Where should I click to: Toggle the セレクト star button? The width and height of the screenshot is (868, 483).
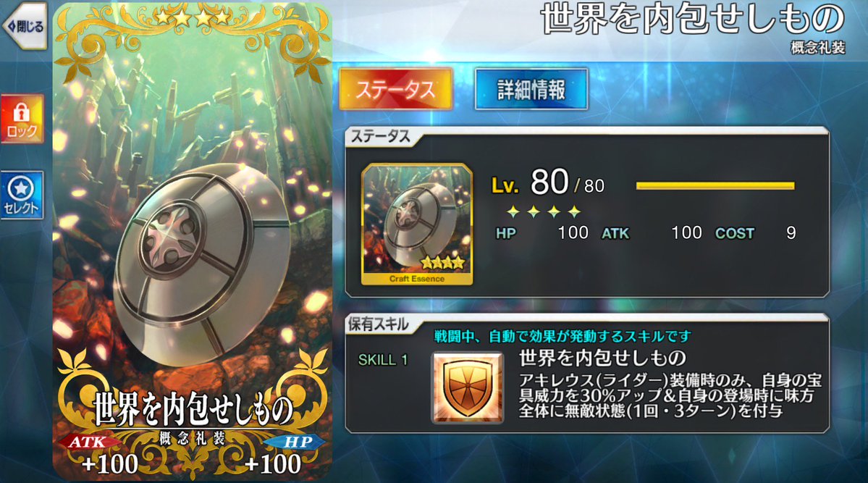click(22, 196)
